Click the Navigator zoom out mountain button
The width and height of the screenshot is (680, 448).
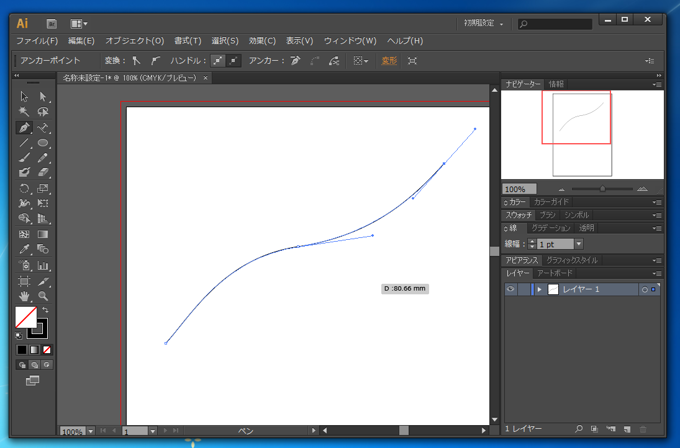click(562, 190)
